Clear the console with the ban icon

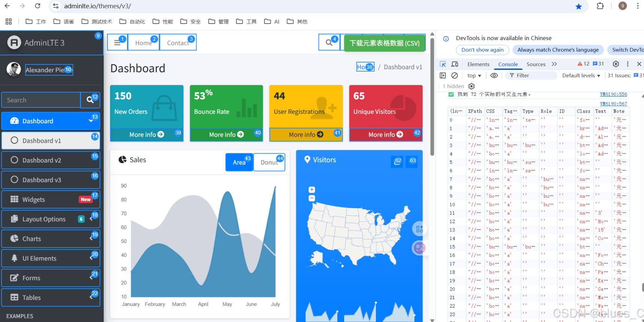pos(455,76)
